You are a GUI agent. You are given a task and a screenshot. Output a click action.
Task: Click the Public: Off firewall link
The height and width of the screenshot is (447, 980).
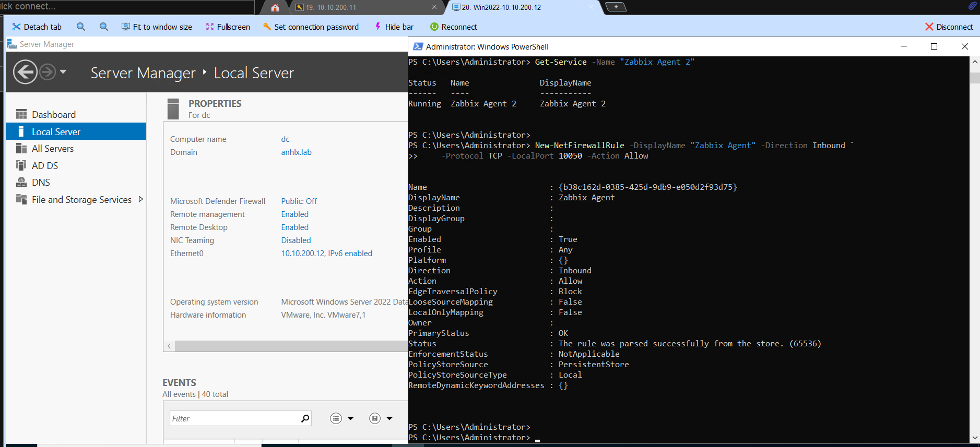pos(299,201)
